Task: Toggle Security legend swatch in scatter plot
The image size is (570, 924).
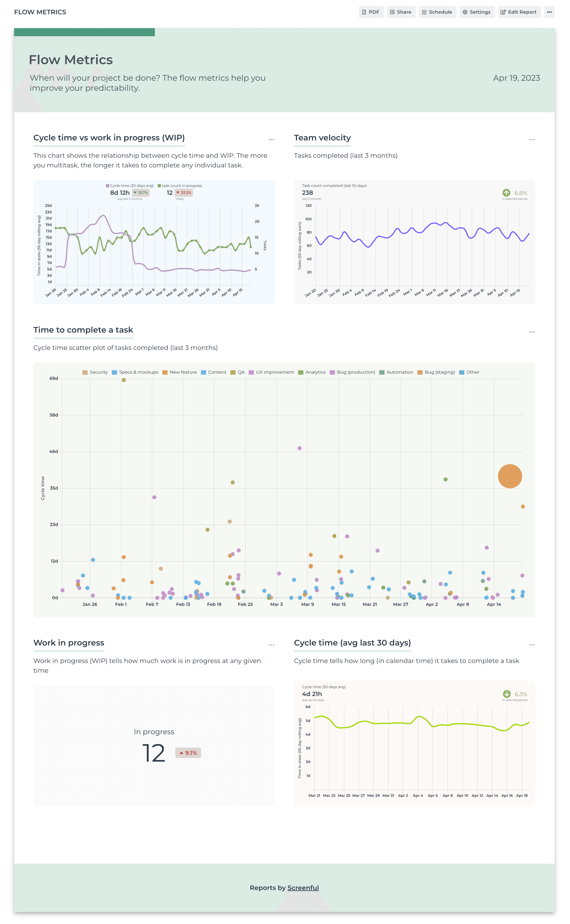Action: point(85,372)
